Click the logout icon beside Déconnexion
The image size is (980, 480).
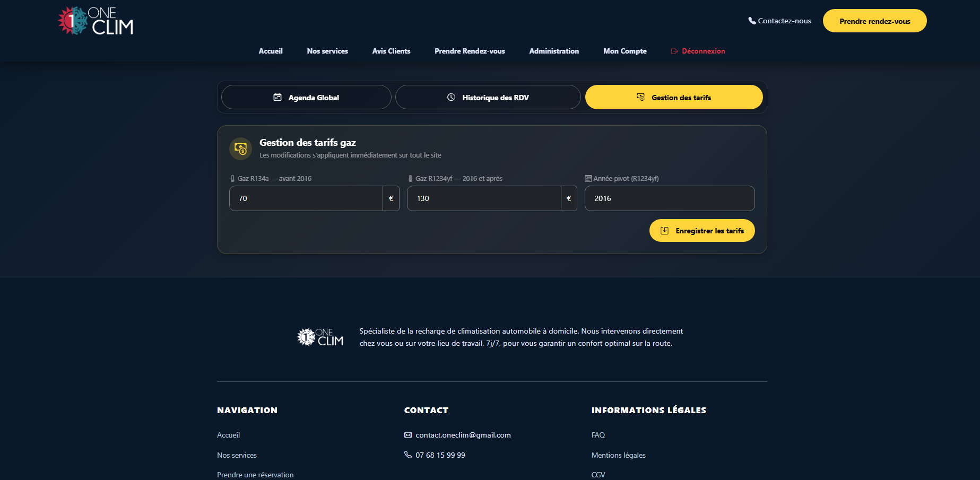pos(674,51)
